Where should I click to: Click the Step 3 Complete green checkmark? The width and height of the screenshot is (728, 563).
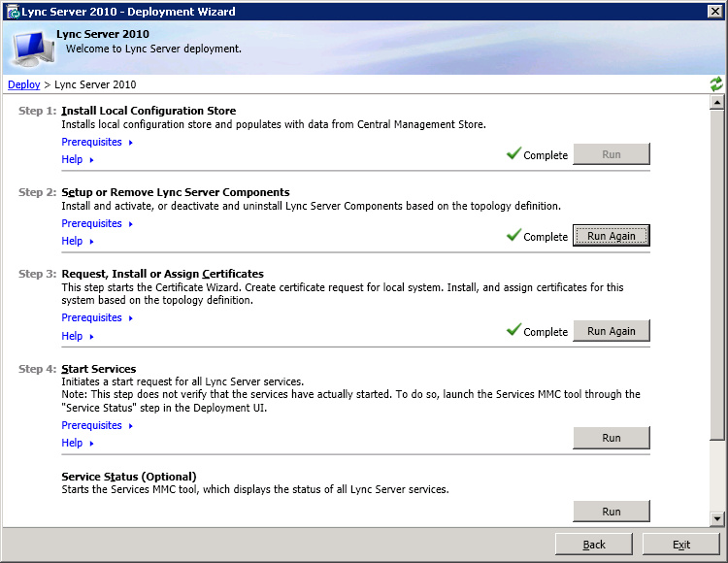[513, 329]
